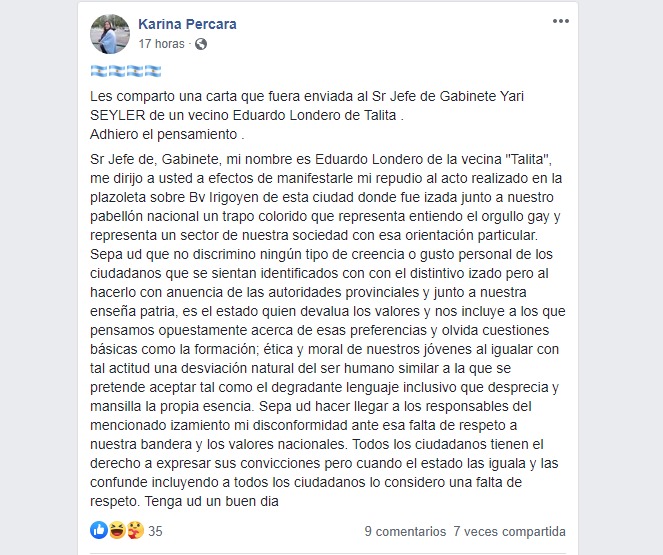Open the three-dot post options menu
663x555 pixels.
coord(561,21)
